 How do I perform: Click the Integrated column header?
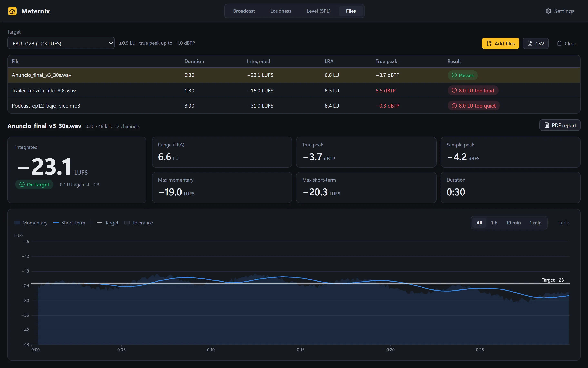(x=258, y=61)
